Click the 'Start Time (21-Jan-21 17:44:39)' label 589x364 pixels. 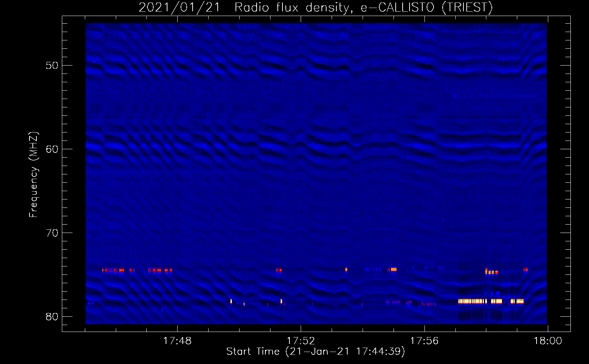tap(316, 352)
